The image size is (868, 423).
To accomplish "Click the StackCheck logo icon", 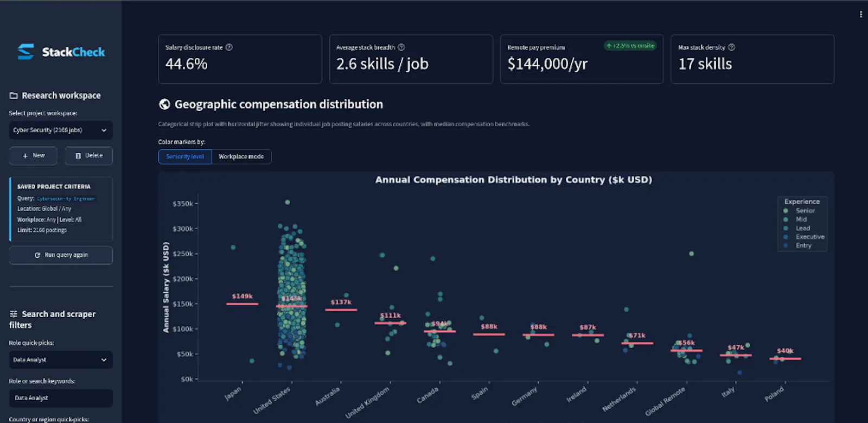I will pos(25,52).
